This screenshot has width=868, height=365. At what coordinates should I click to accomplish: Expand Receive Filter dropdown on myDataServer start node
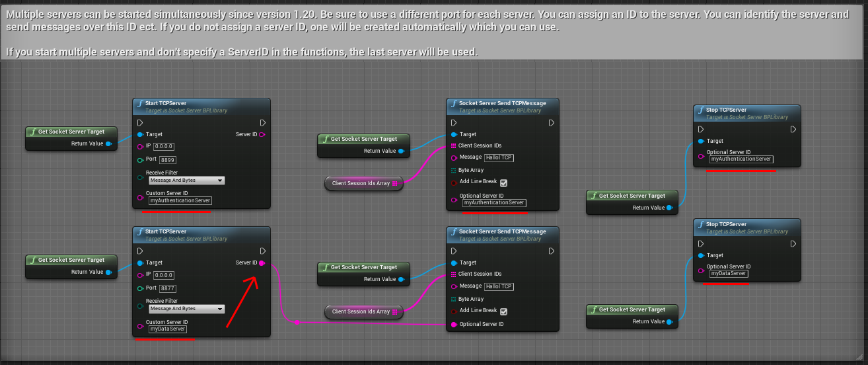[x=186, y=309]
